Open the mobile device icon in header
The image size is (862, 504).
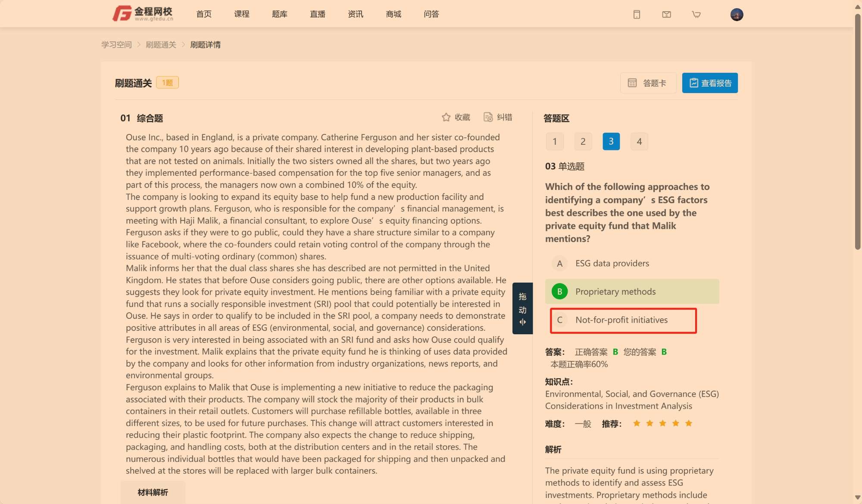coord(637,15)
